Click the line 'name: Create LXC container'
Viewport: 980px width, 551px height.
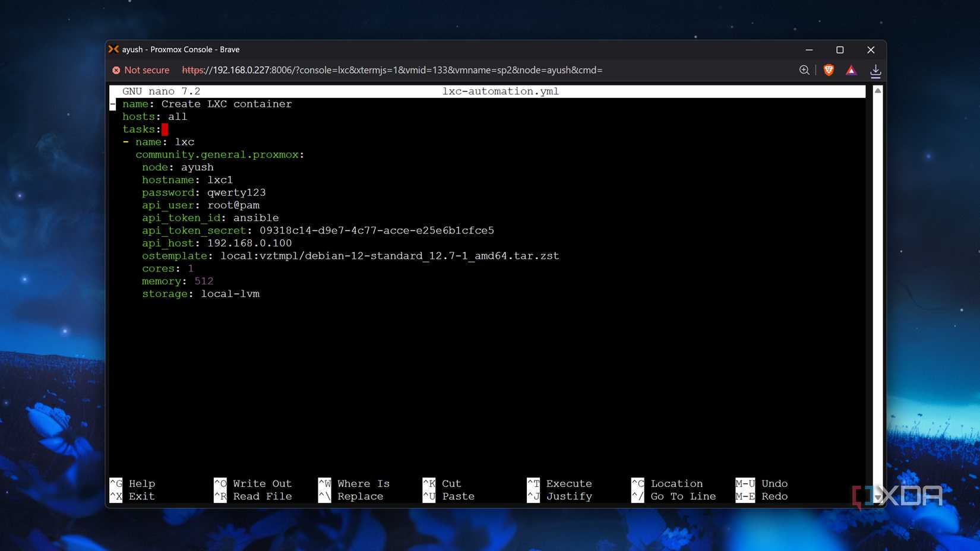tap(207, 104)
